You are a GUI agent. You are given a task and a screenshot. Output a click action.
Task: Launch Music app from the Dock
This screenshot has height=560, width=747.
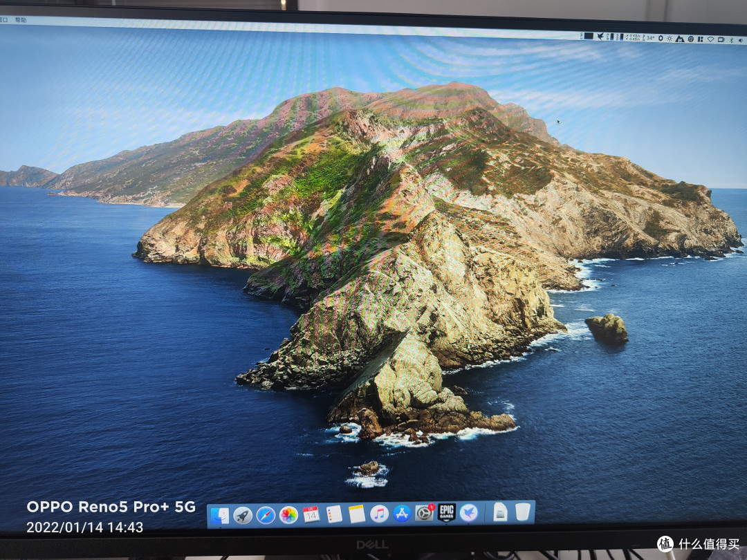click(379, 514)
